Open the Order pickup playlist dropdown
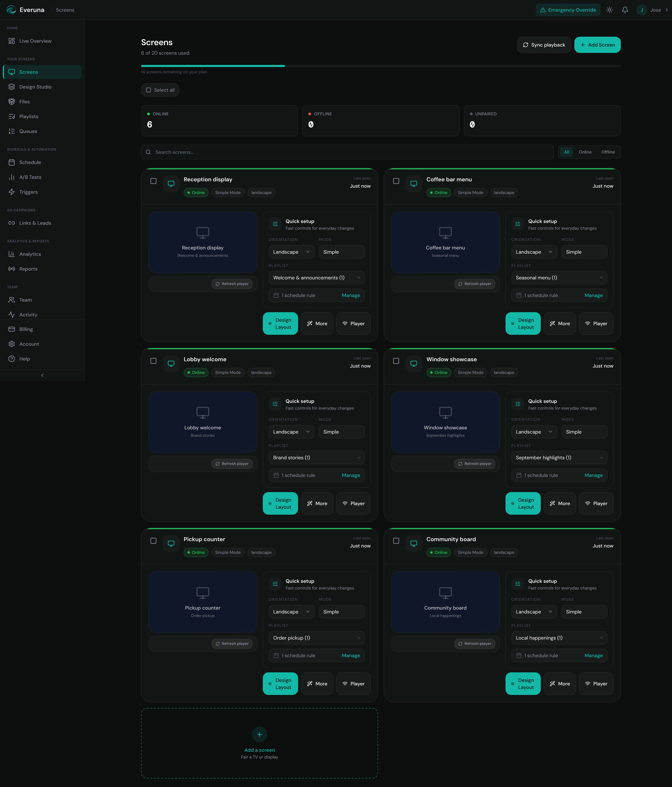672x787 pixels. click(316, 638)
